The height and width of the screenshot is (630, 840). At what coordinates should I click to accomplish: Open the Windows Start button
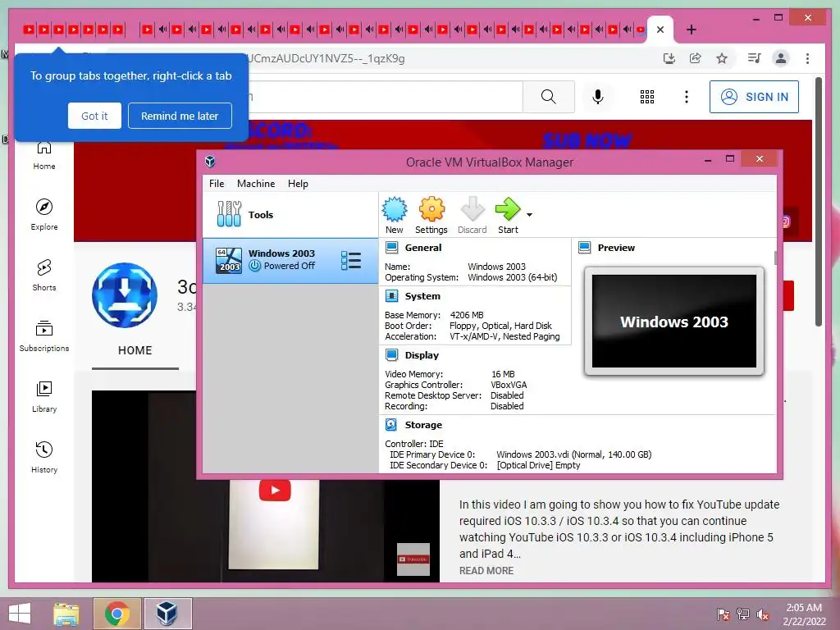pyautogui.click(x=20, y=614)
